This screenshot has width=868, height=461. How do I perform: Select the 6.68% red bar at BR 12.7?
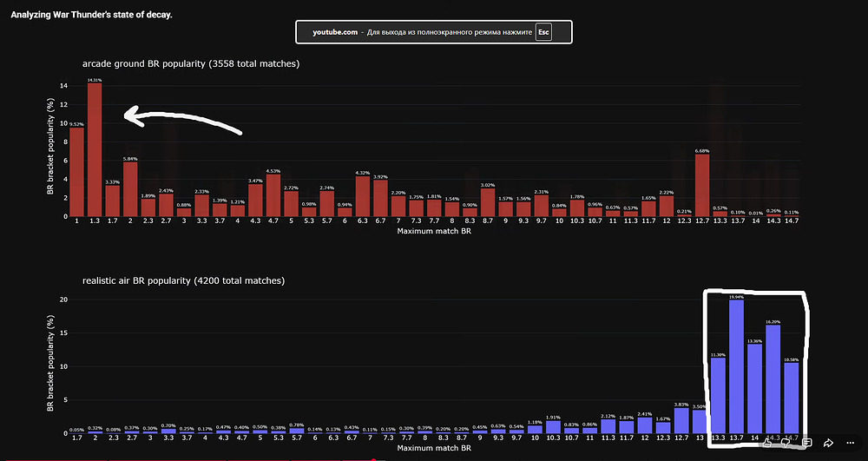point(702,185)
